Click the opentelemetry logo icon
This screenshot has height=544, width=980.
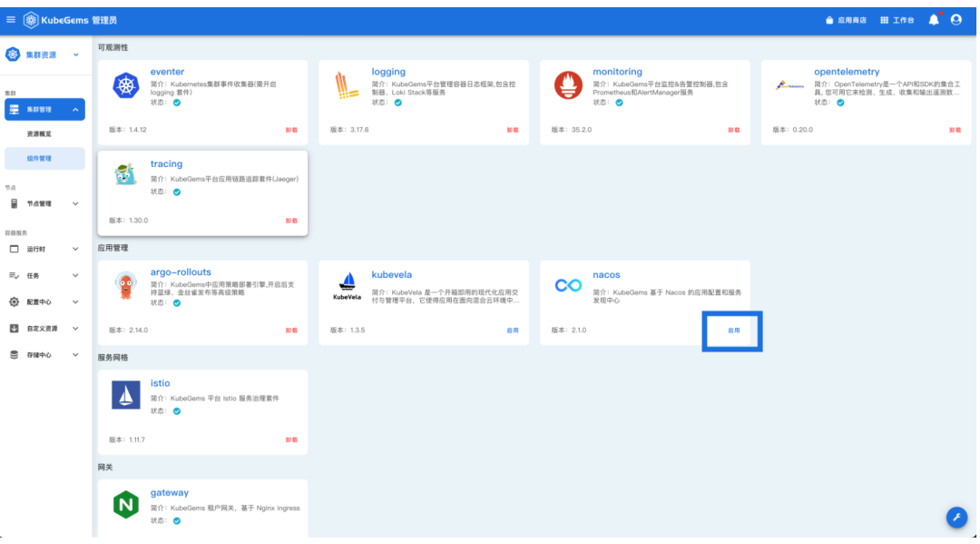tap(790, 85)
